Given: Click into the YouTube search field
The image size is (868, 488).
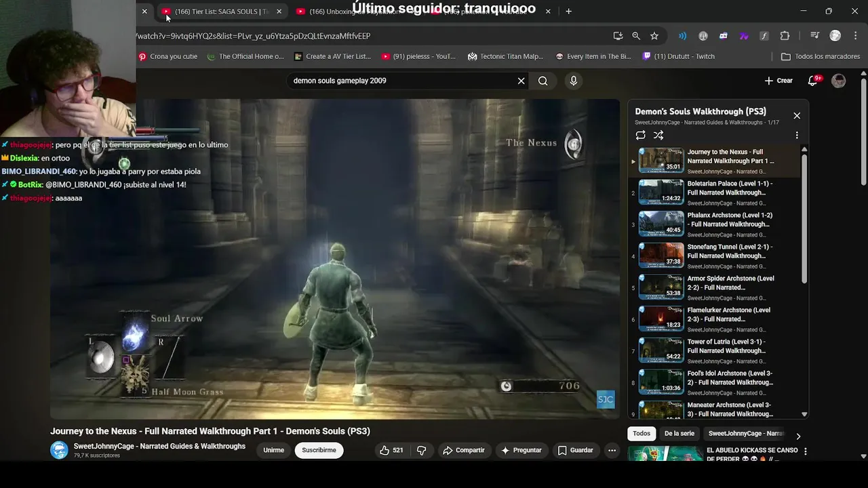Looking at the screenshot, I should [400, 81].
